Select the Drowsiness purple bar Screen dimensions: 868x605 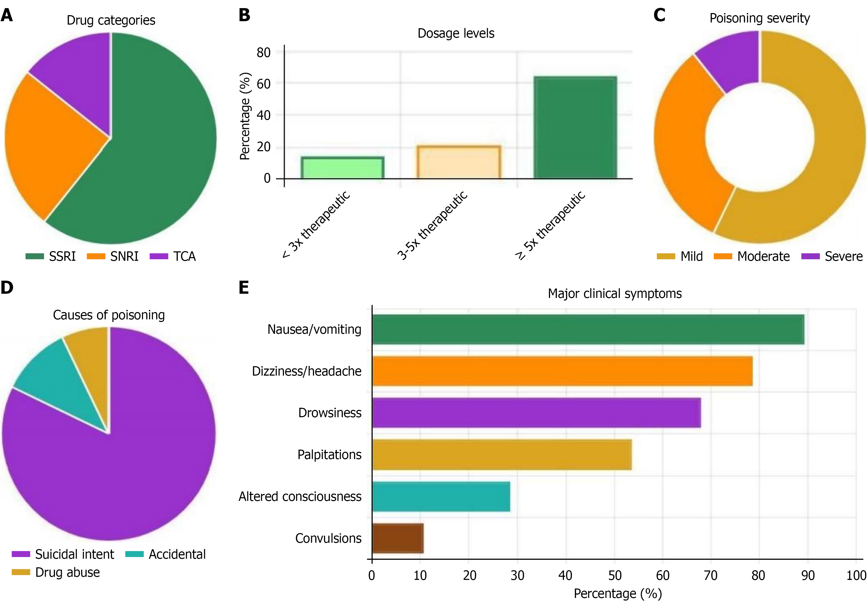click(x=536, y=413)
